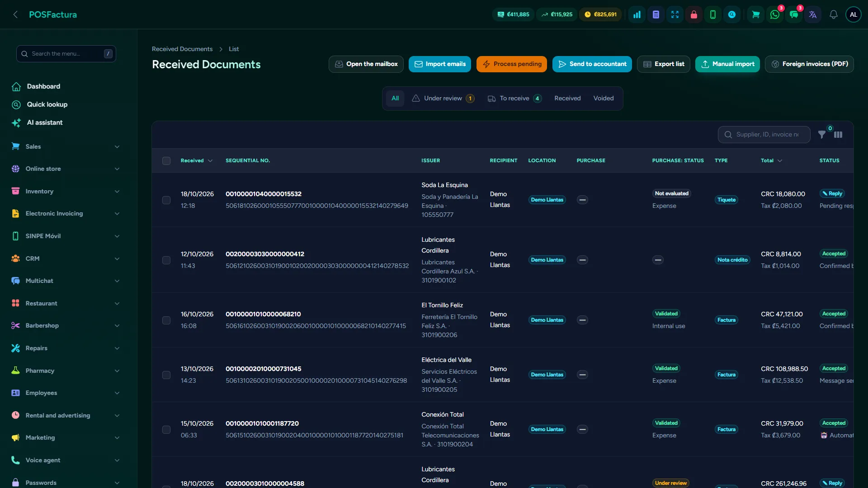Focus the Supplier, ID, invoice search field
The image size is (868, 488).
pyautogui.click(x=764, y=135)
